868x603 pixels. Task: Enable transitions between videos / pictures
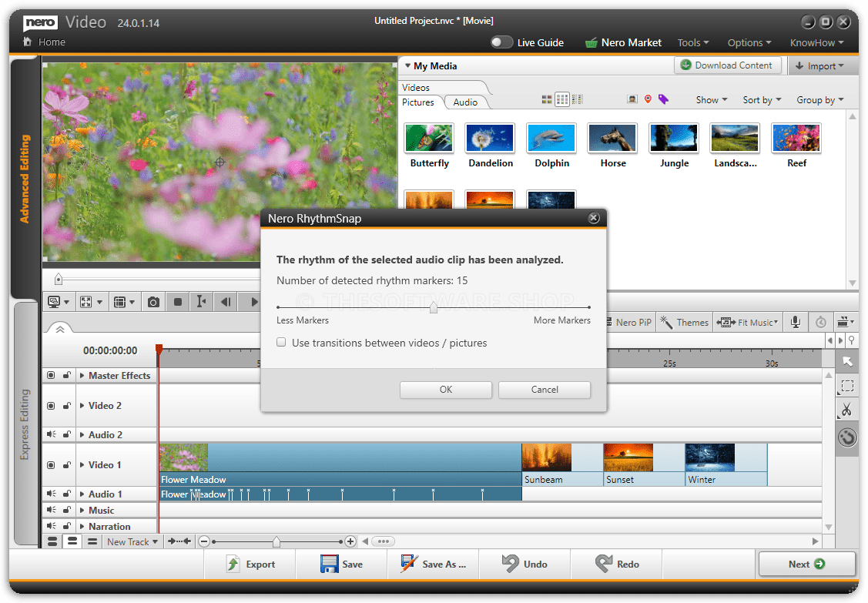281,342
